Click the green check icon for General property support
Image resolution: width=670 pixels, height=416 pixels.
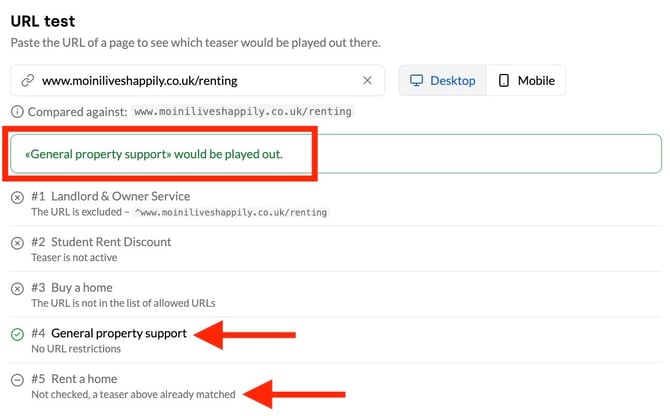pos(17,334)
